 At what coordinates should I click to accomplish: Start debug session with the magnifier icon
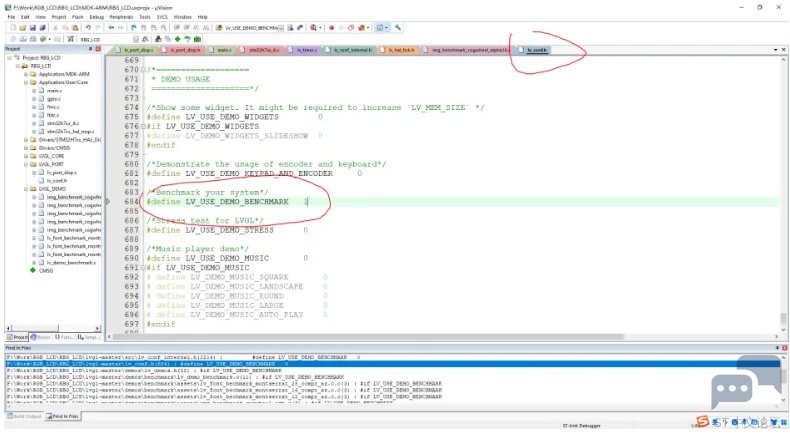click(312, 28)
